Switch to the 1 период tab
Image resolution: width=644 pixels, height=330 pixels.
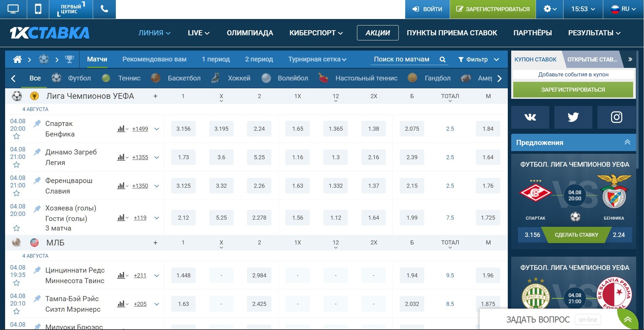pyautogui.click(x=216, y=59)
